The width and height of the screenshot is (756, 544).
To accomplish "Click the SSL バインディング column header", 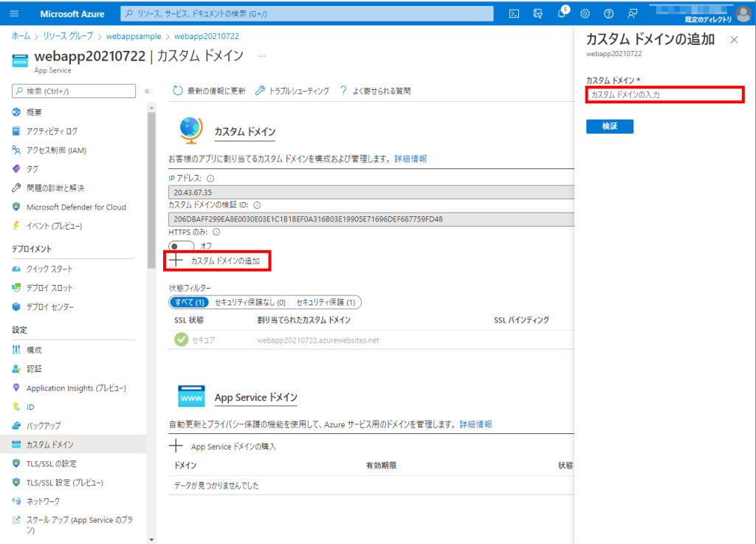I will pyautogui.click(x=521, y=320).
